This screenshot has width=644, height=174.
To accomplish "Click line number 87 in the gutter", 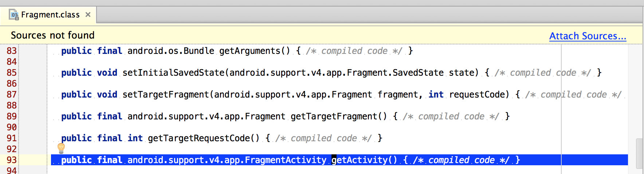I will point(12,94).
